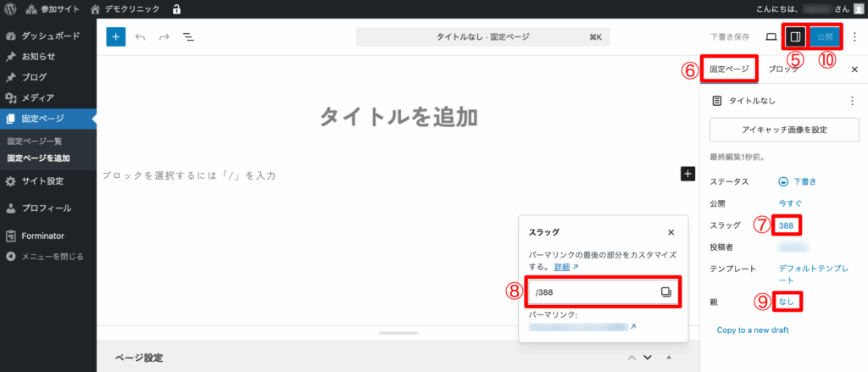Click the アイキャッチ画像を設定 button

click(x=784, y=130)
